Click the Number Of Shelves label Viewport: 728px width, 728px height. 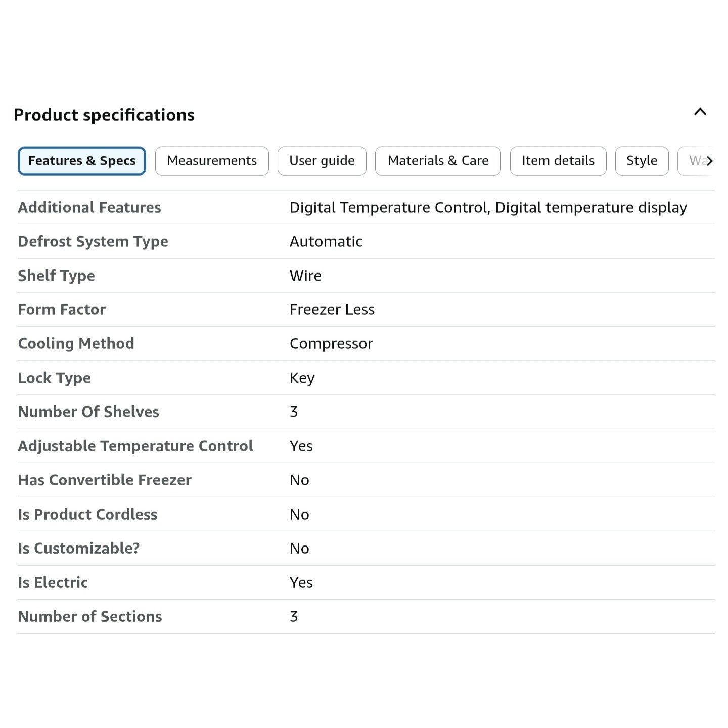pyautogui.click(x=88, y=412)
